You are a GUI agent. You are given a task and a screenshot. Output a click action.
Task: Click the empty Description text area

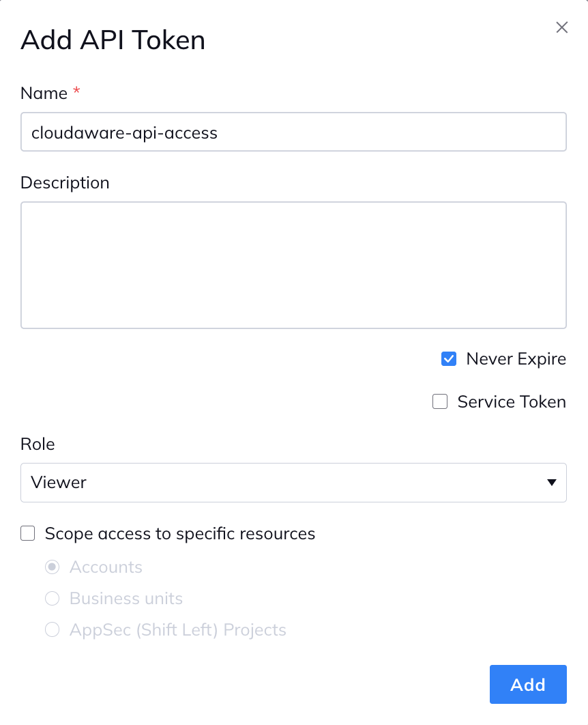pyautogui.click(x=293, y=265)
